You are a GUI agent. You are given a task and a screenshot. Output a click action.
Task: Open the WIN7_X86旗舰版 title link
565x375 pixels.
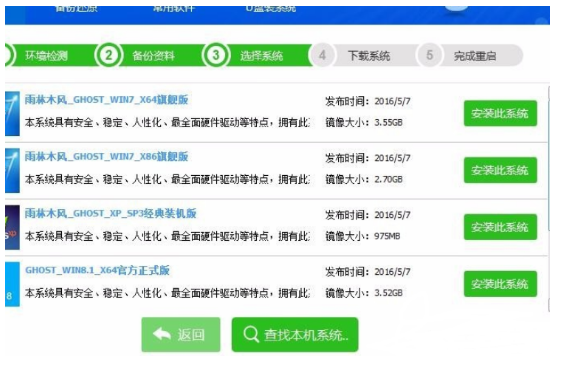coord(106,157)
